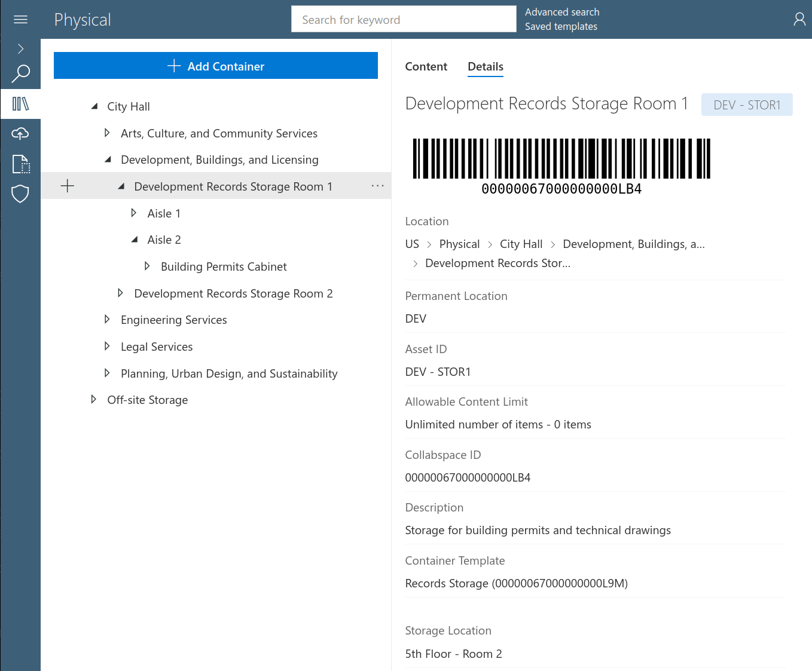
Task: Click the plus icon on Storage Room 1 row
Action: [67, 186]
